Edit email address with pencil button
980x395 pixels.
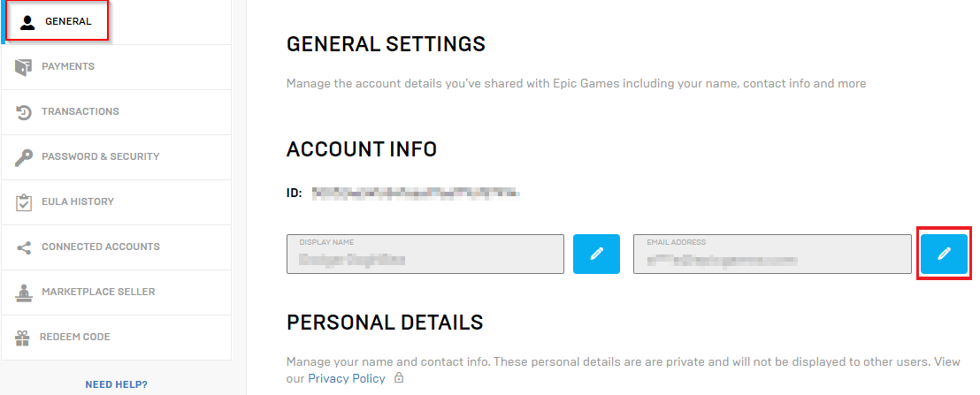point(944,254)
